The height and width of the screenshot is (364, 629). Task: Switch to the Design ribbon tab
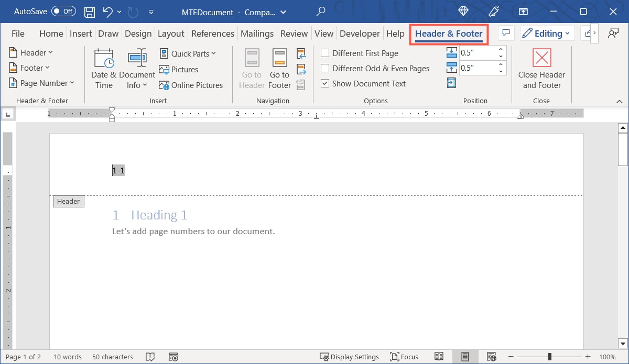[x=138, y=33]
